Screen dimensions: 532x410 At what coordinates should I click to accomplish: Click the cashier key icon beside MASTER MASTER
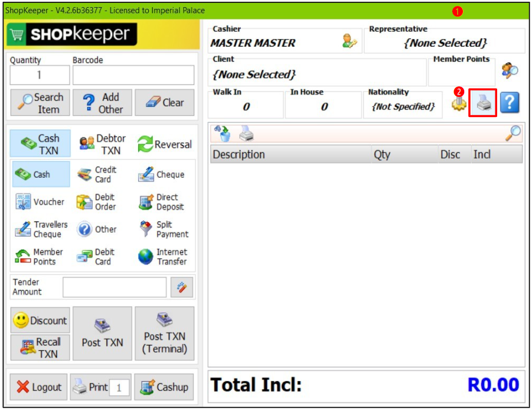(x=350, y=41)
